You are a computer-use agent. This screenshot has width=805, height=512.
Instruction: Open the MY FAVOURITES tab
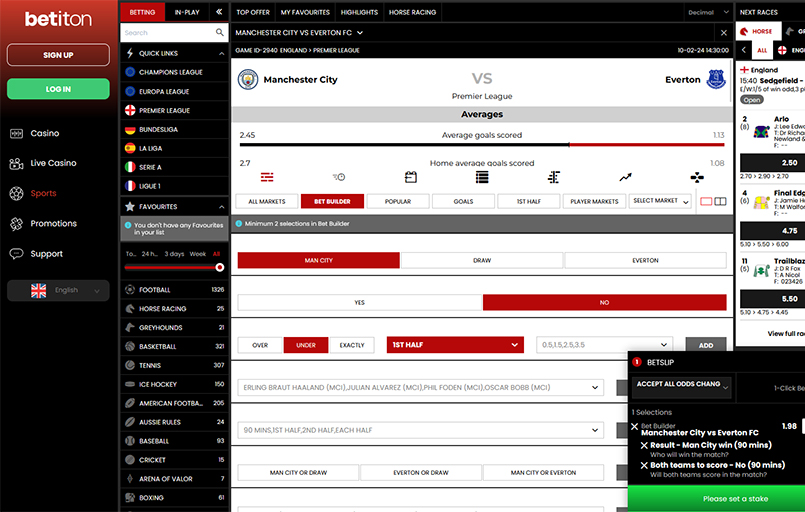tap(305, 12)
